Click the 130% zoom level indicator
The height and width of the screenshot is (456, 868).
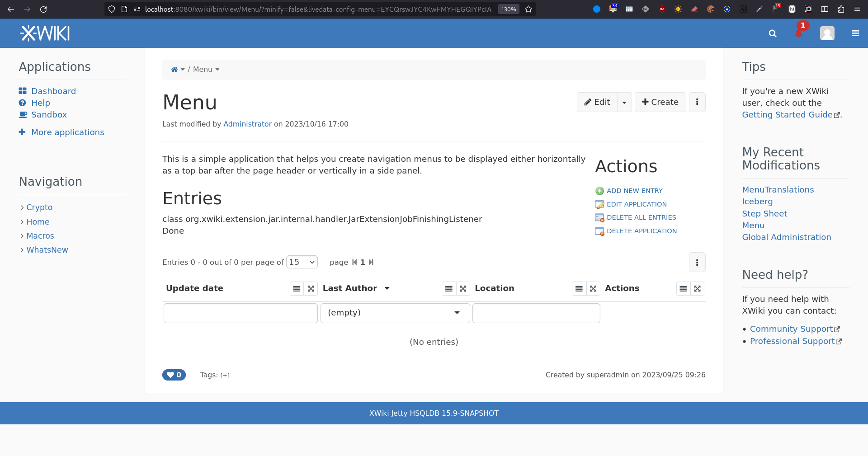tap(509, 9)
